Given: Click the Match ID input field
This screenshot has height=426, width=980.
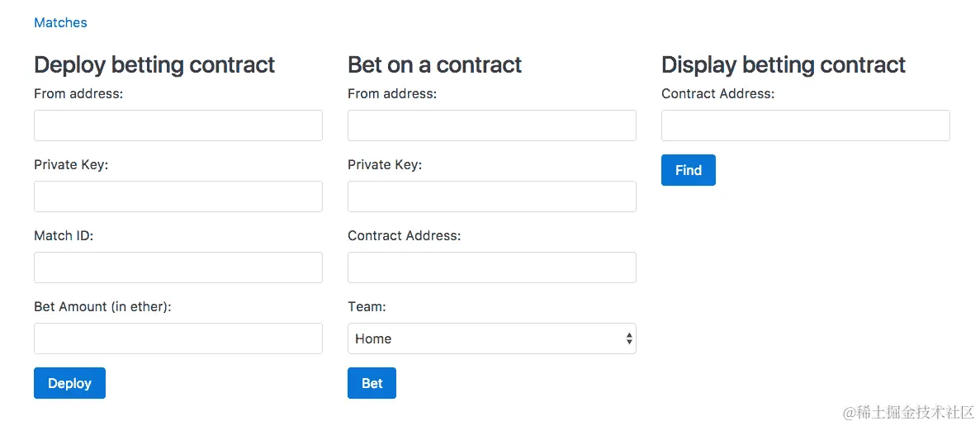Looking at the screenshot, I should coord(178,267).
